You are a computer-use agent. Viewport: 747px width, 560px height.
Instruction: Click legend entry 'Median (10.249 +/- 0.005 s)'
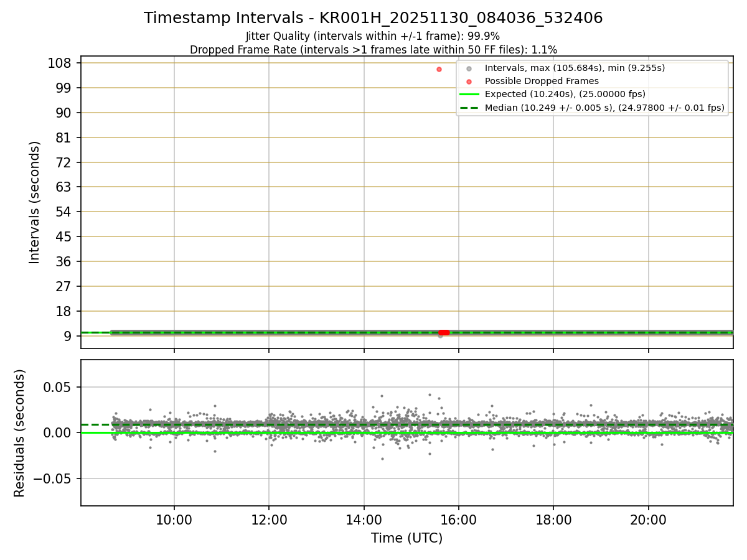(x=604, y=108)
